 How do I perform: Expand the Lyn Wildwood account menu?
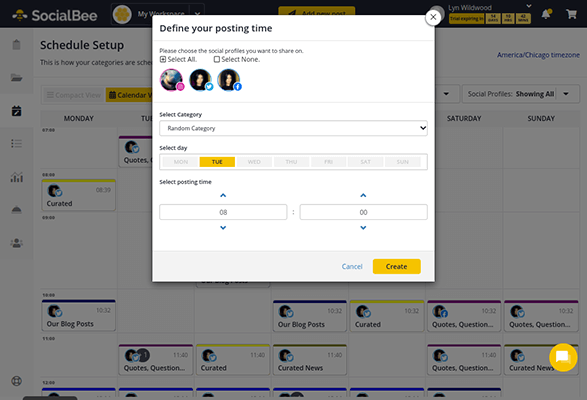point(529,6)
